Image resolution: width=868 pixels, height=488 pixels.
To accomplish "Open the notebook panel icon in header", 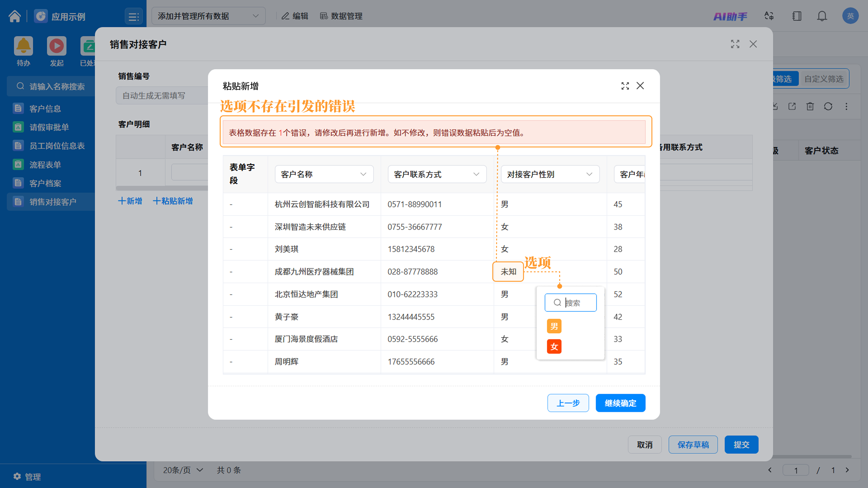I will (x=797, y=16).
